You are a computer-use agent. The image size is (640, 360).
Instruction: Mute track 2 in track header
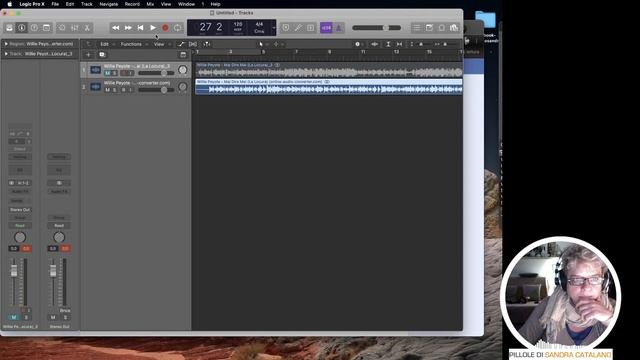107,90
